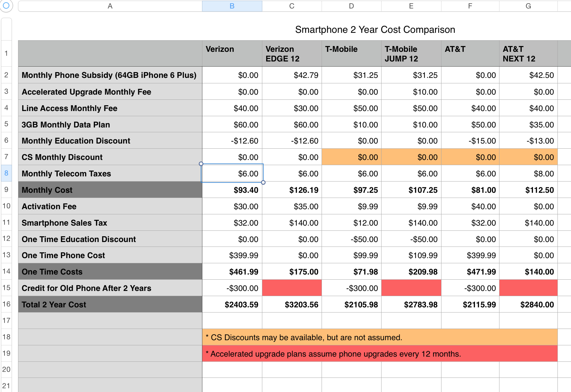Select column C header

[x=292, y=6]
